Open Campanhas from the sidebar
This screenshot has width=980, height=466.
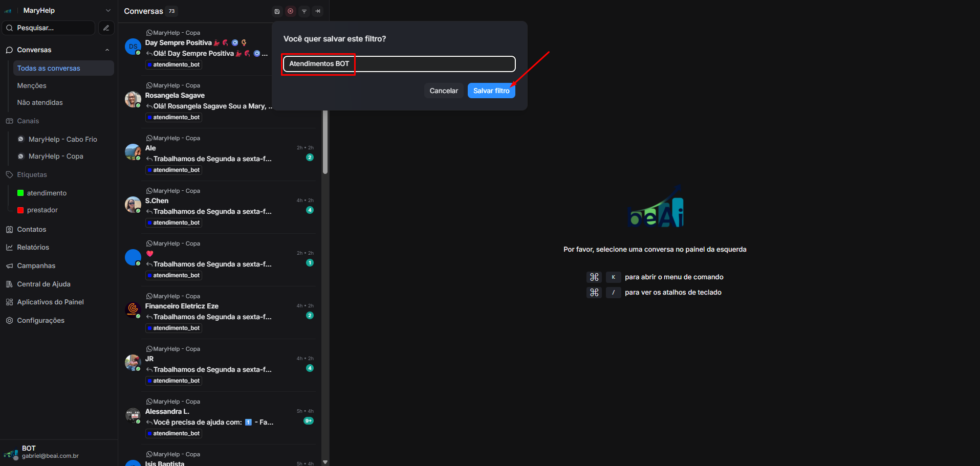[36, 266]
